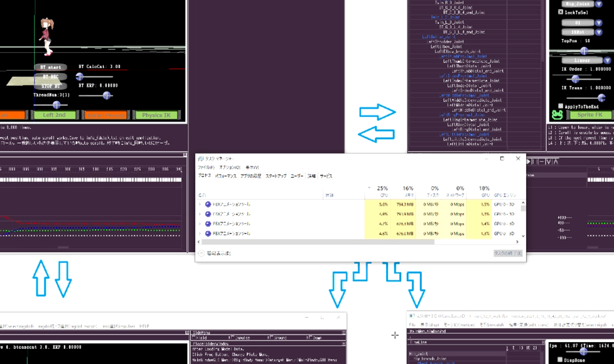This screenshot has width=614, height=364.
Task: Click the left-pointing blue arrow
Action: tap(376, 133)
